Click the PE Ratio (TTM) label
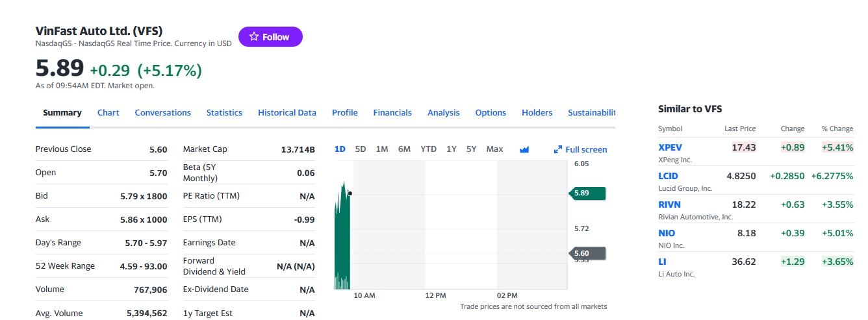Viewport: 868px width, 320px height. 212,196
